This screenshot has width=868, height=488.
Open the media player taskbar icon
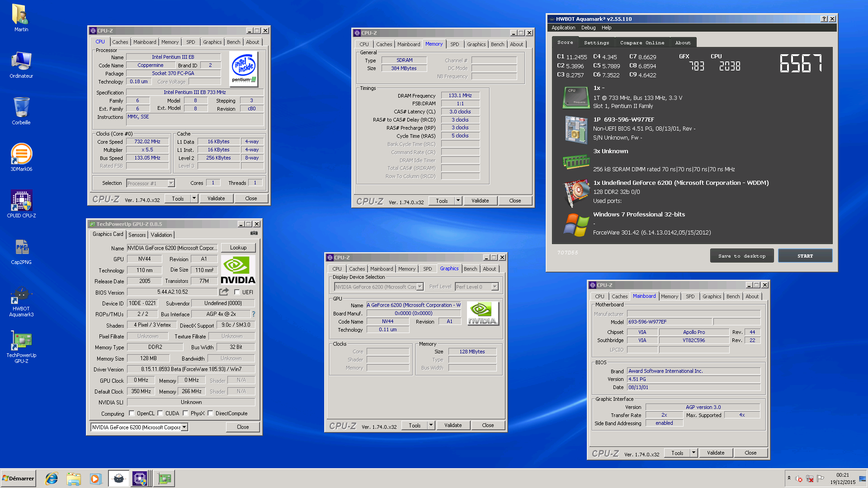pos(95,479)
